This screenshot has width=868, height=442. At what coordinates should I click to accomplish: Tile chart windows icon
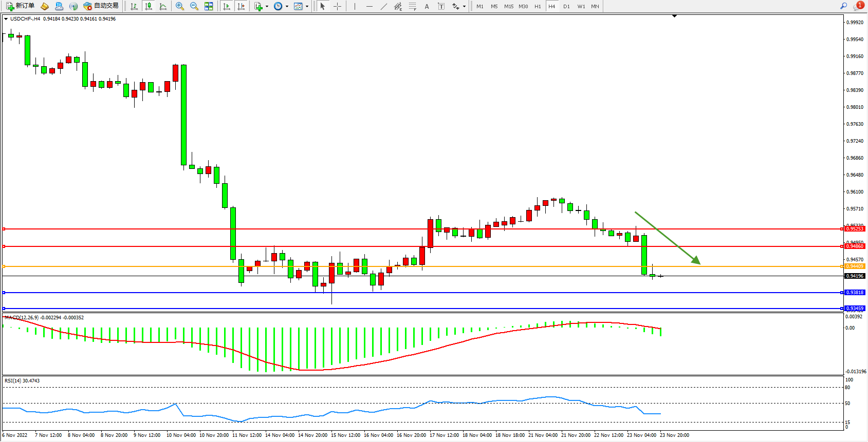209,6
